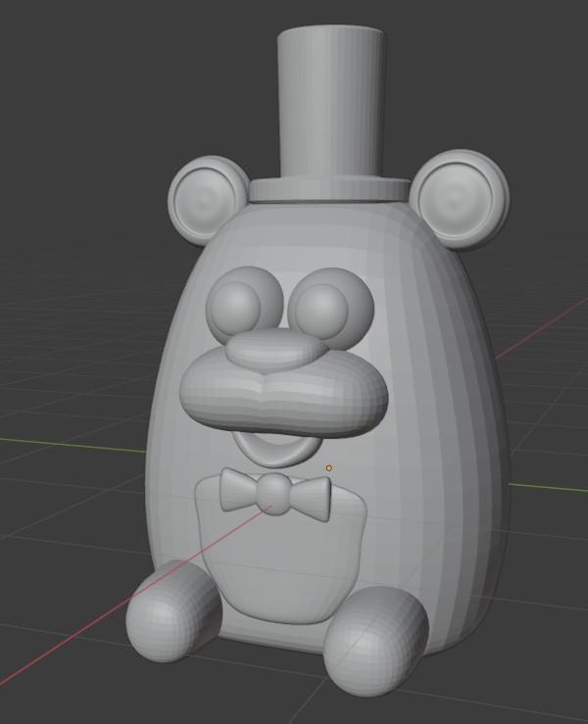Select the foot on the screen's right side
The width and height of the screenshot is (588, 724).
[x=375, y=641]
